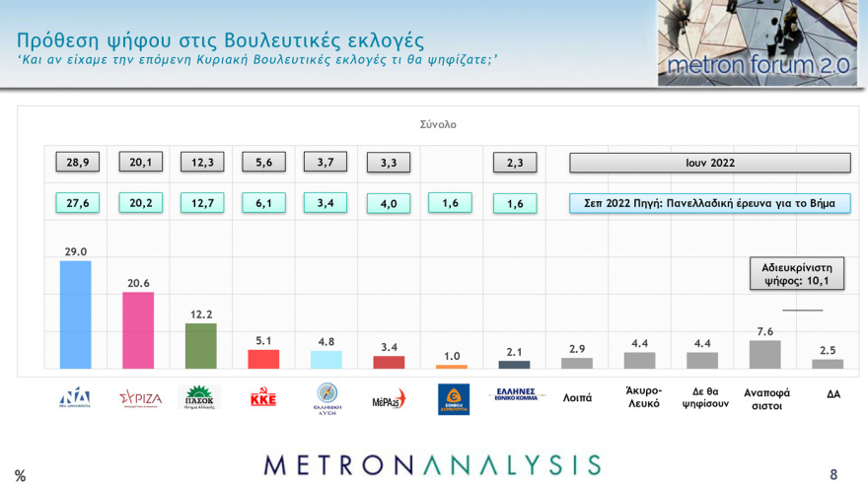
Task: Click the Δε θα ψηφίσουν label
Action: pyautogui.click(x=705, y=398)
